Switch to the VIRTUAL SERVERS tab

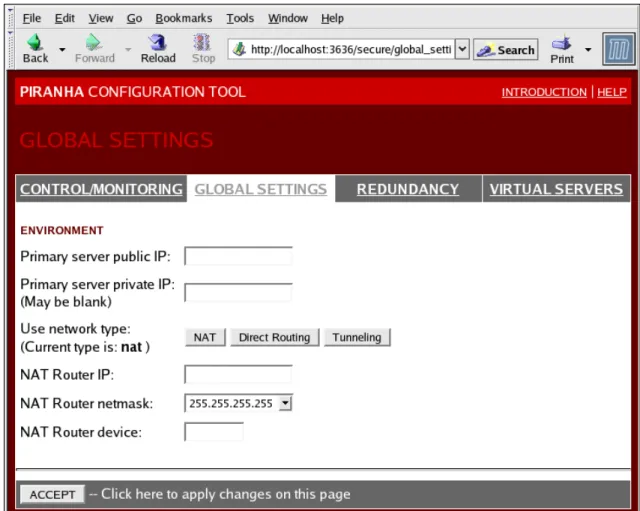click(x=556, y=189)
